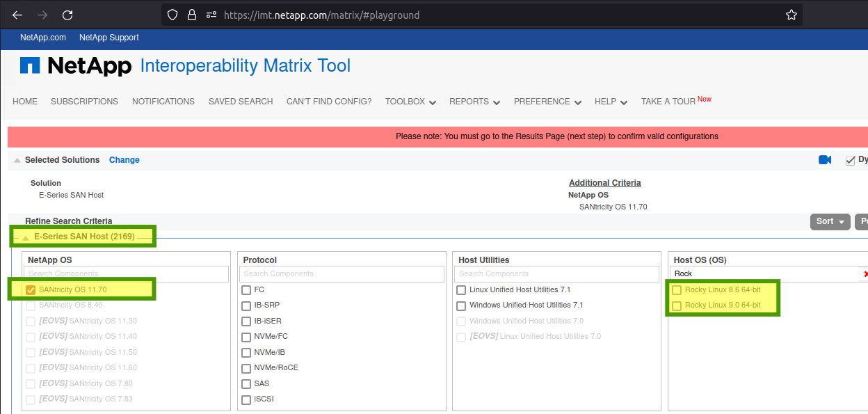This screenshot has width=868, height=414.
Task: View site security padlock information
Action: 192,15
